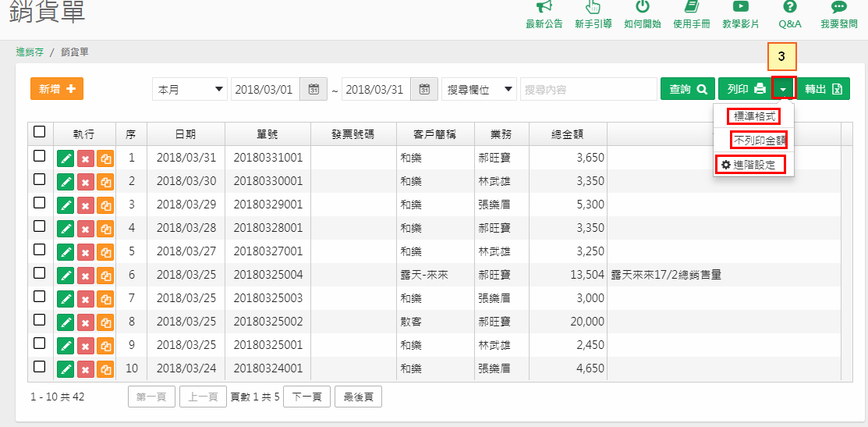Delete order 20180324001 with red X icon
868x427 pixels.
pyautogui.click(x=85, y=369)
